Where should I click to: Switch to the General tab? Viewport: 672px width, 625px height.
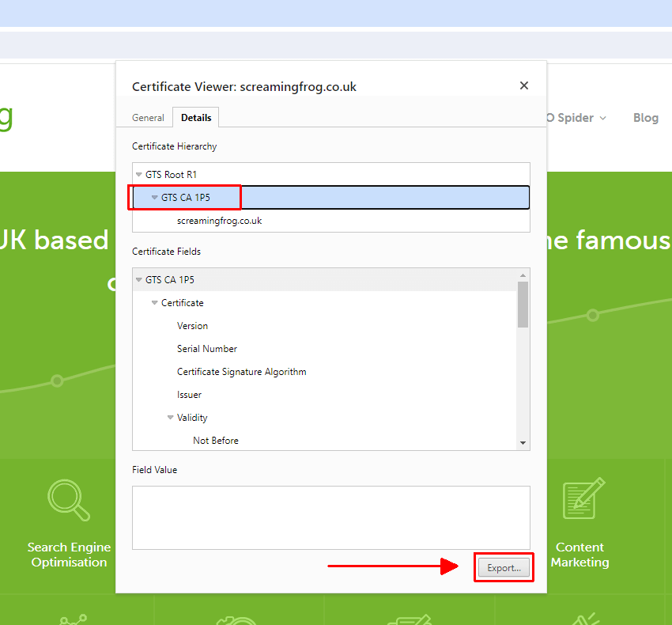pyautogui.click(x=148, y=117)
